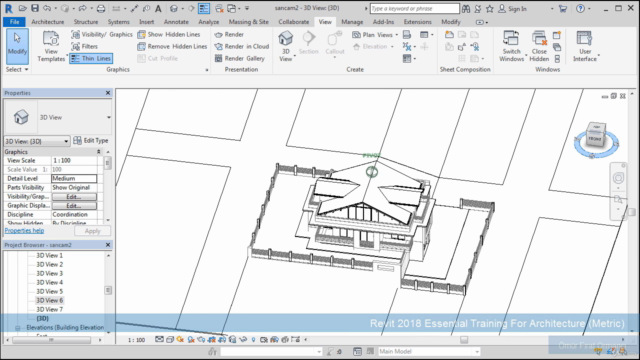Open the 3D View: {3D} instance selector

[x=37, y=141]
